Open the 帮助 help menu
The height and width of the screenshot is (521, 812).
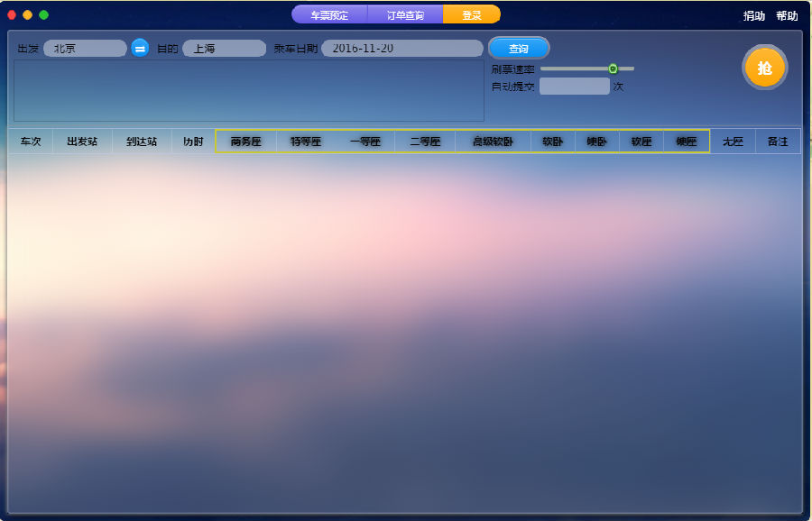(x=787, y=15)
